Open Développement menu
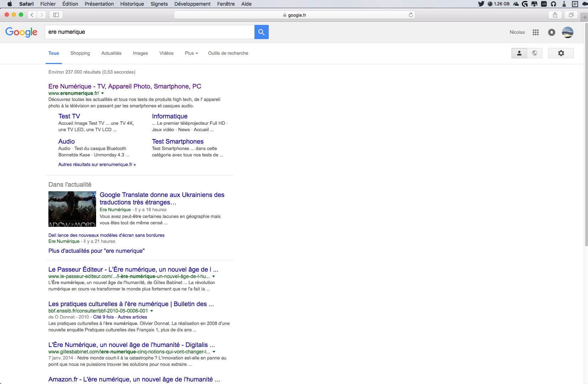 point(193,4)
